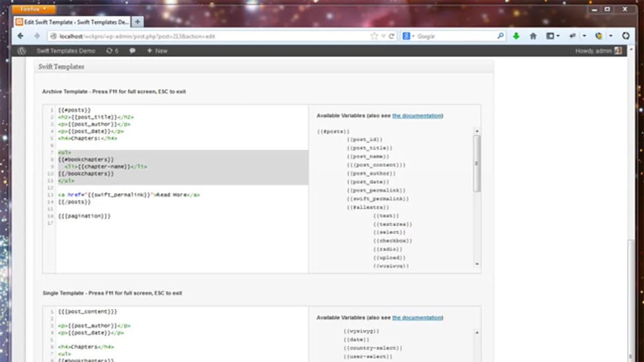Click {{{post_content}}} line in single template editor

click(x=87, y=312)
